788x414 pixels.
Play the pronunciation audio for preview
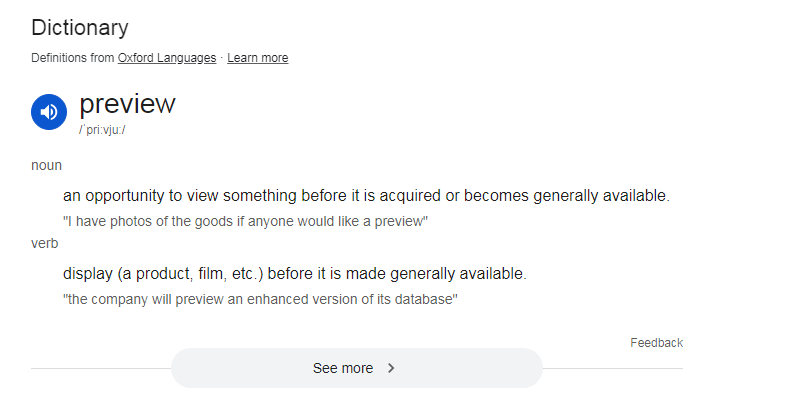pos(49,112)
